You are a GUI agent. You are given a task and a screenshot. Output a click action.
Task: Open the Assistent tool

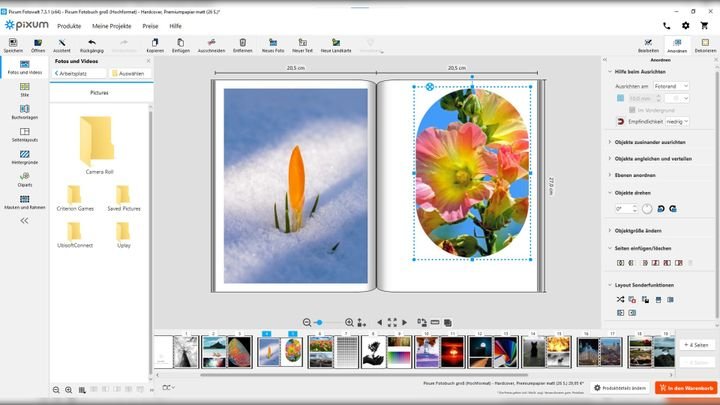(x=62, y=42)
